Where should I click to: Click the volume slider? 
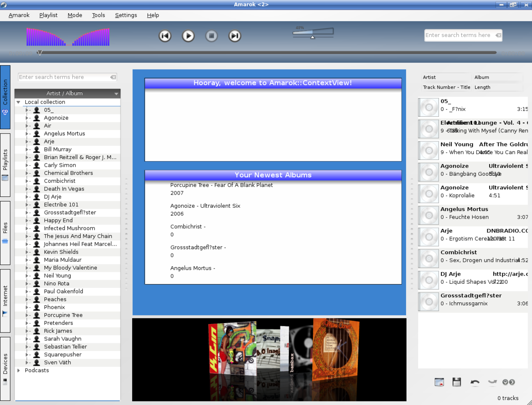314,32
